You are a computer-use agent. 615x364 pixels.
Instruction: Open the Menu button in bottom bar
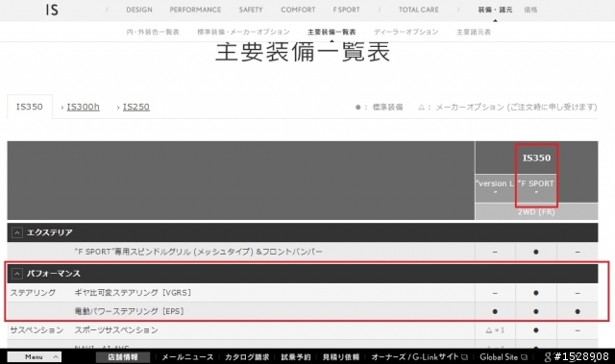pyautogui.click(x=35, y=356)
